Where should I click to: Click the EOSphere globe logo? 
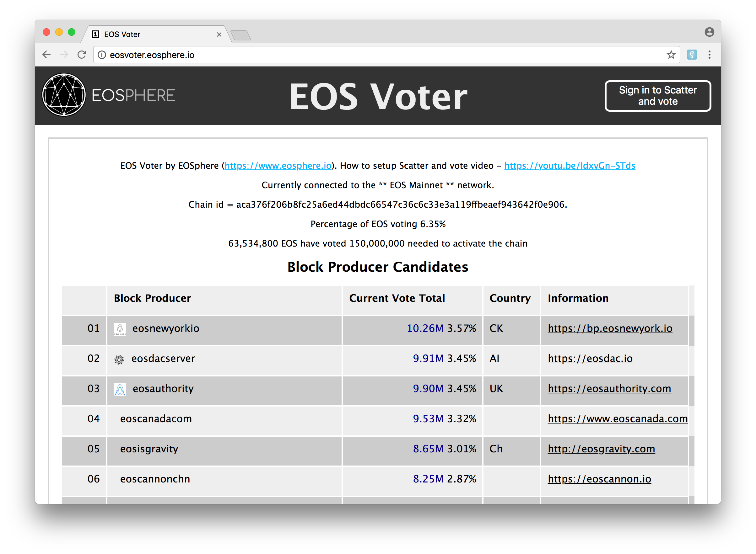pos(64,95)
